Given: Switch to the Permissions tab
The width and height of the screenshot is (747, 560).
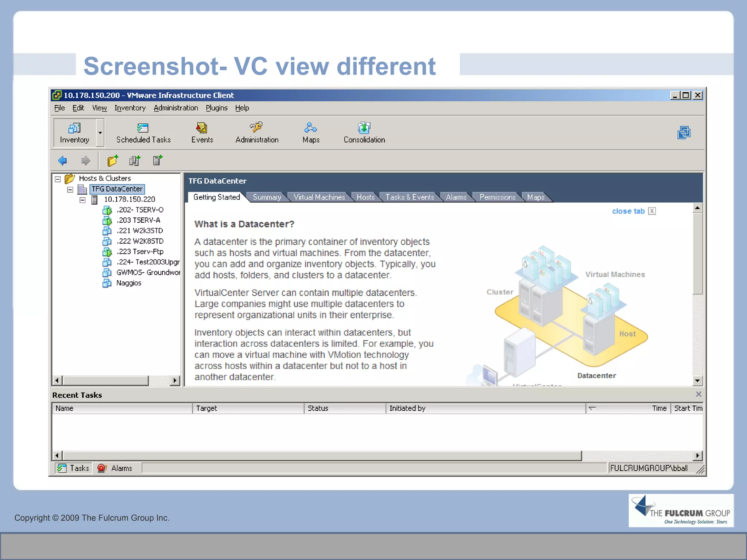Looking at the screenshot, I should point(497,197).
